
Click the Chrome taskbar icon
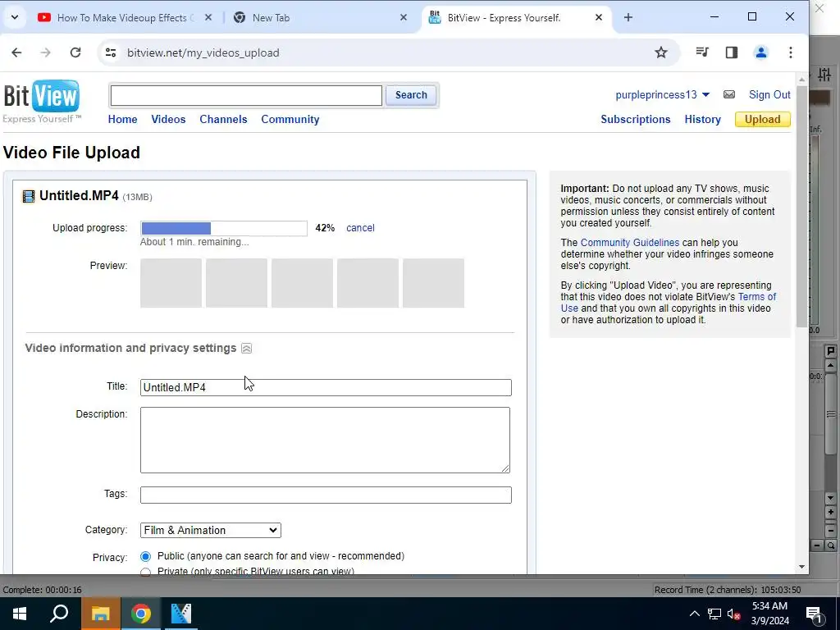[x=141, y=614]
